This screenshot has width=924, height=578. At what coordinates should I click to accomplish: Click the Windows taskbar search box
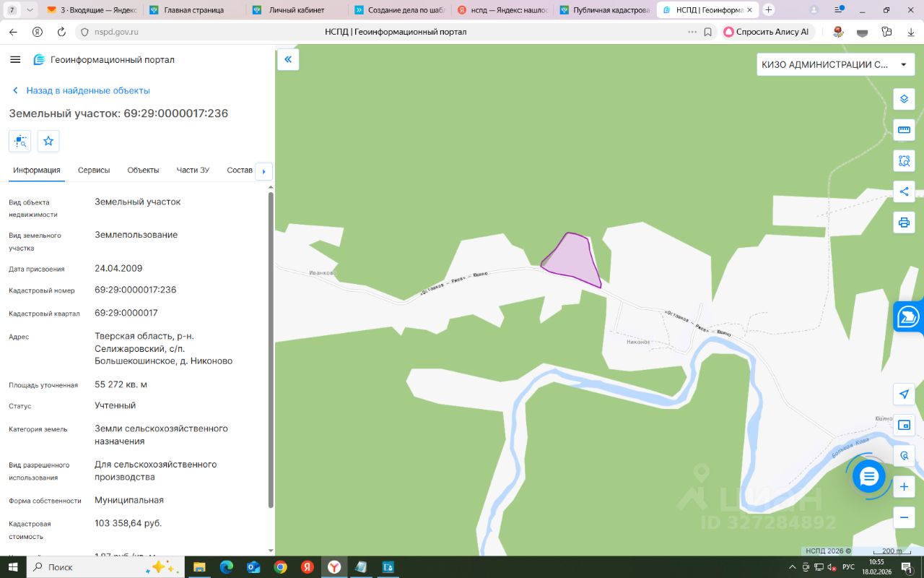click(105, 567)
